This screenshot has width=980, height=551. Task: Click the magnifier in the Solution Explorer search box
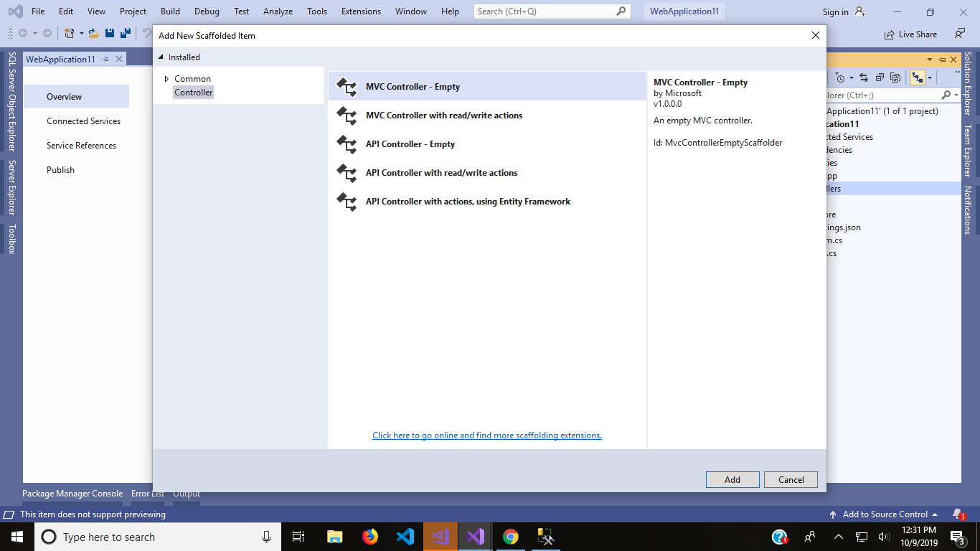pyautogui.click(x=947, y=94)
